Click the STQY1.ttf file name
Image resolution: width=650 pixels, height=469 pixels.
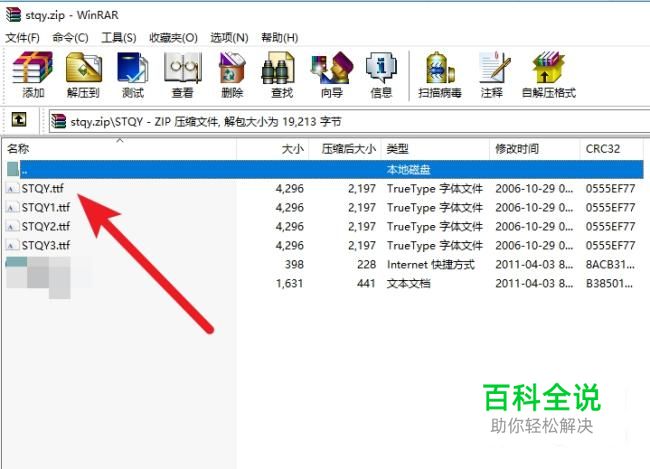[x=46, y=207]
